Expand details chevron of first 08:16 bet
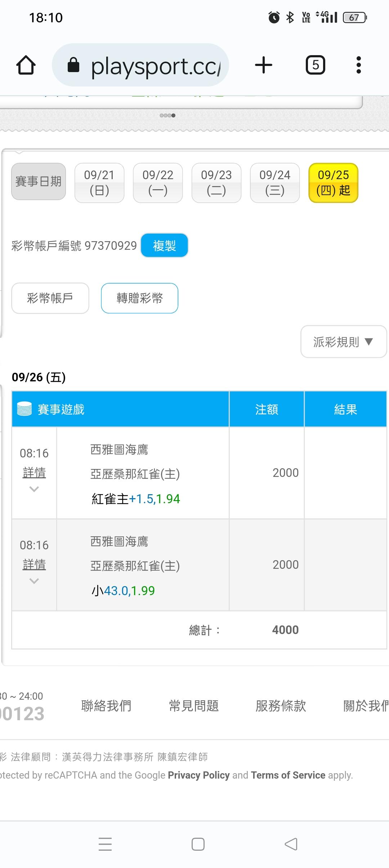Screen dimensions: 389x868 pos(34,489)
